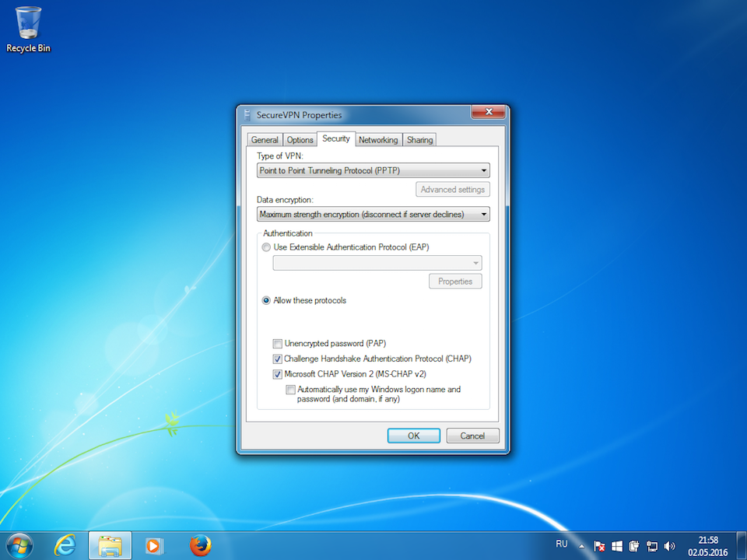Click the 'Data encryption:' label
Image resolution: width=747 pixels, height=560 pixels.
[285, 200]
